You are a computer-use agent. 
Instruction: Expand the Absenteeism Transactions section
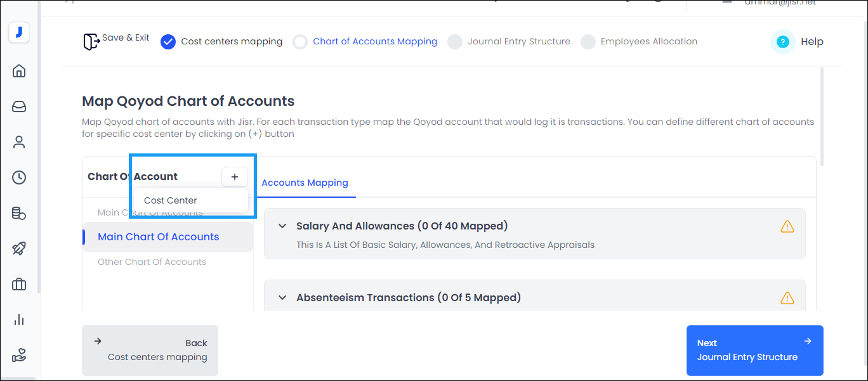pyautogui.click(x=282, y=297)
